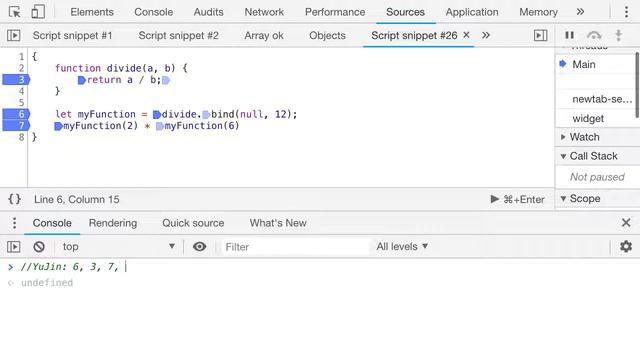
Task: Open console settings gear
Action: (x=626, y=246)
